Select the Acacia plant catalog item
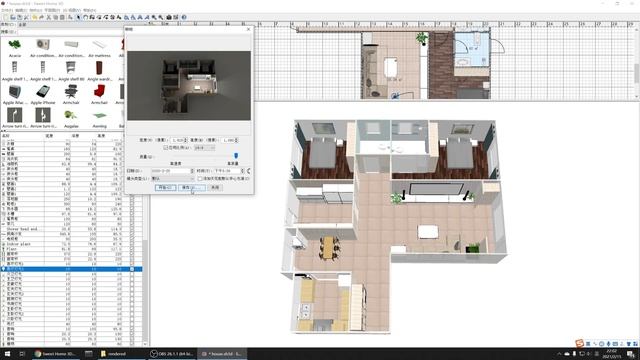 (x=15, y=47)
